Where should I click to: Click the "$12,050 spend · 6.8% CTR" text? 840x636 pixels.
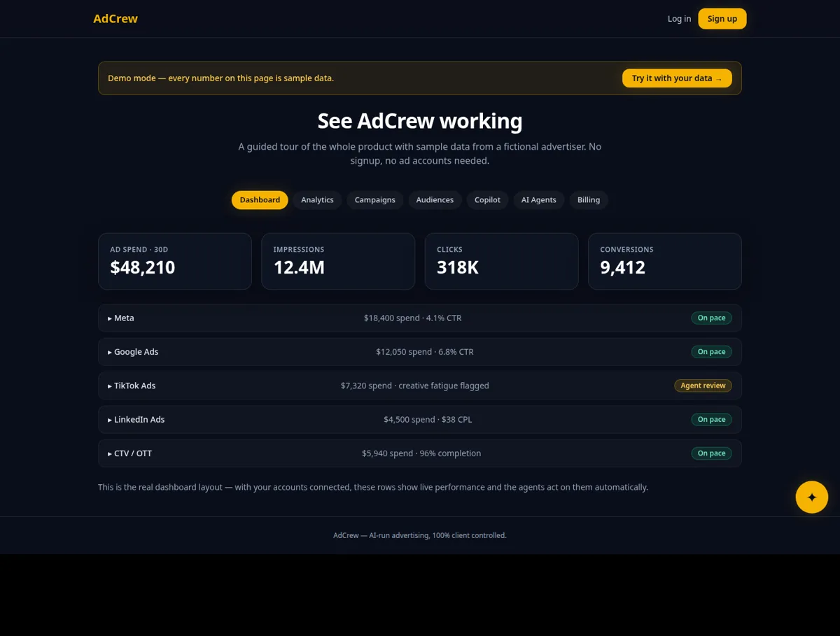point(425,352)
